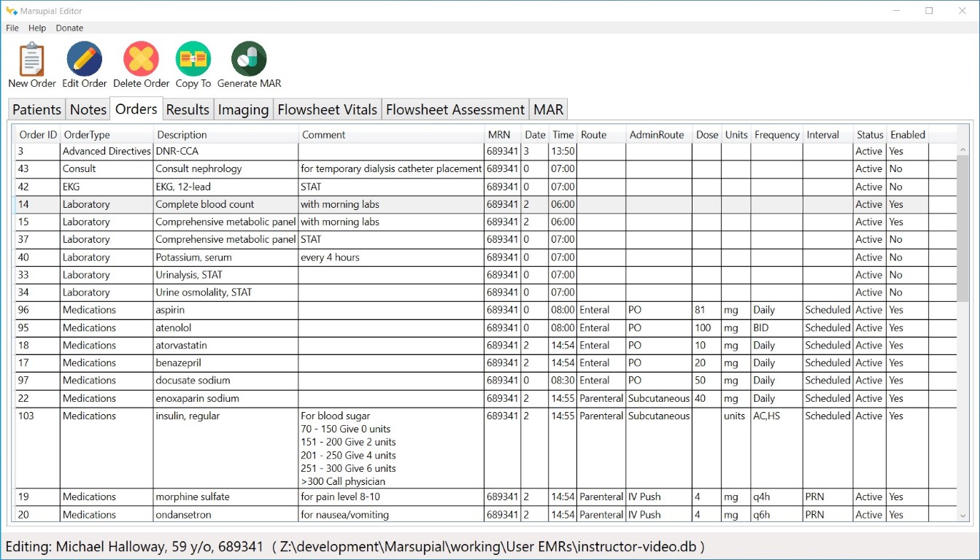
Task: Switch to the Patients tab
Action: (36, 110)
